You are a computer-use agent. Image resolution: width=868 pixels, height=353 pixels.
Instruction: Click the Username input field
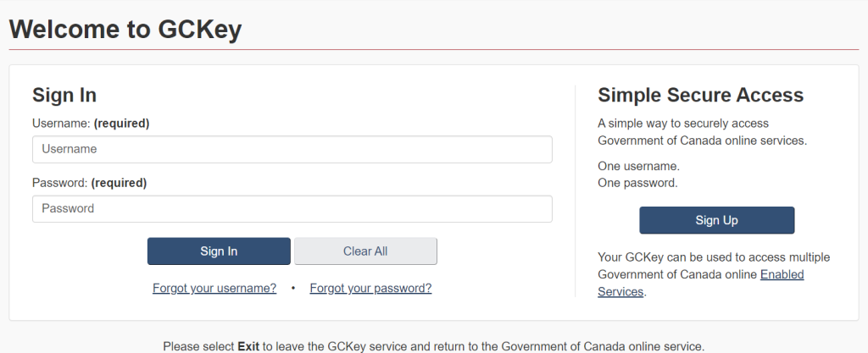292,150
